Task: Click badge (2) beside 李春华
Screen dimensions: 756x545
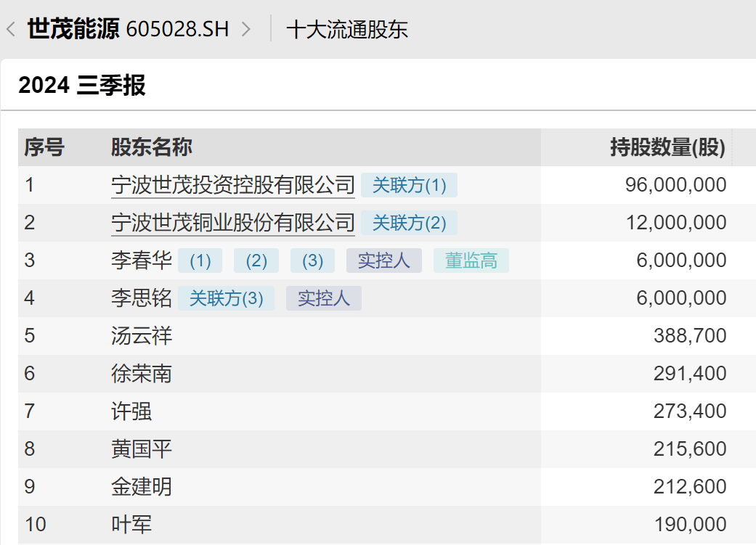Action: (x=256, y=260)
